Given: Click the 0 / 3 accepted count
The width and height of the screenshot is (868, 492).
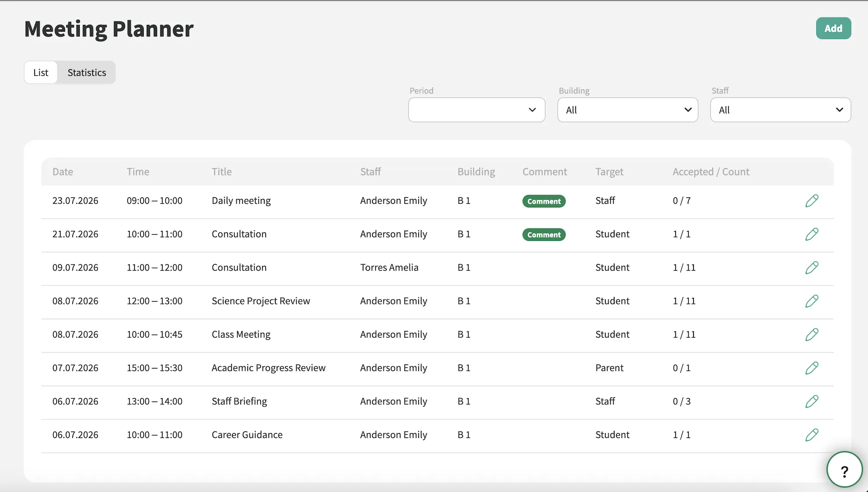Looking at the screenshot, I should [x=682, y=401].
